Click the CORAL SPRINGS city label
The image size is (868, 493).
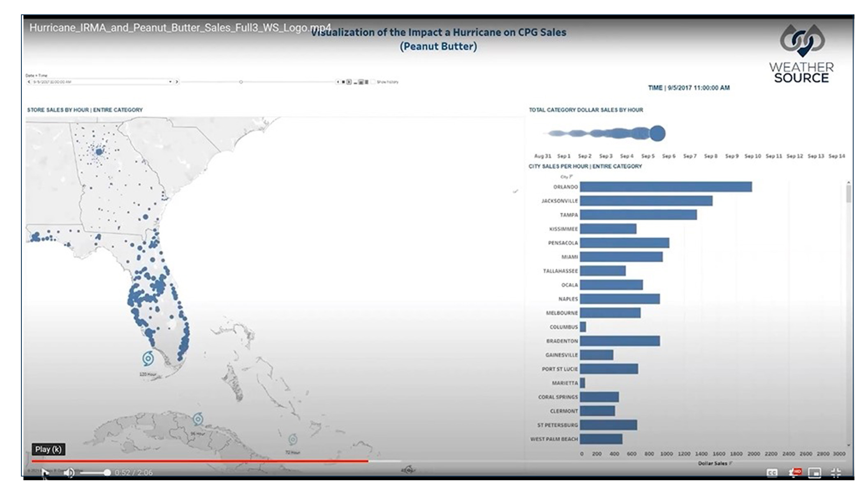558,397
